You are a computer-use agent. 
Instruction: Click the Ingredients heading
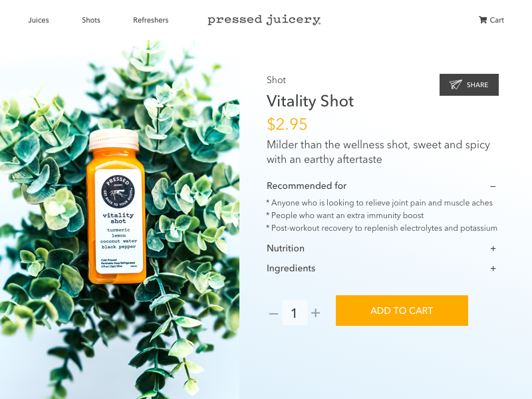[291, 269]
